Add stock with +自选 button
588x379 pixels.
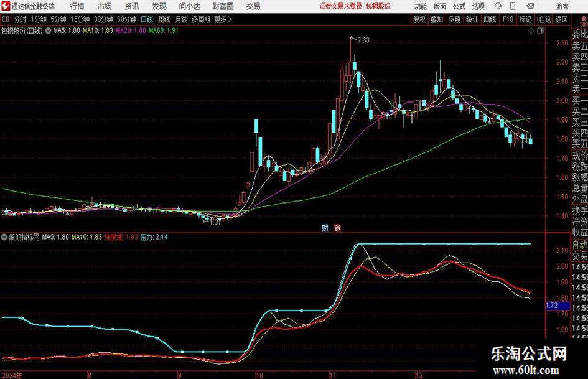pyautogui.click(x=543, y=19)
